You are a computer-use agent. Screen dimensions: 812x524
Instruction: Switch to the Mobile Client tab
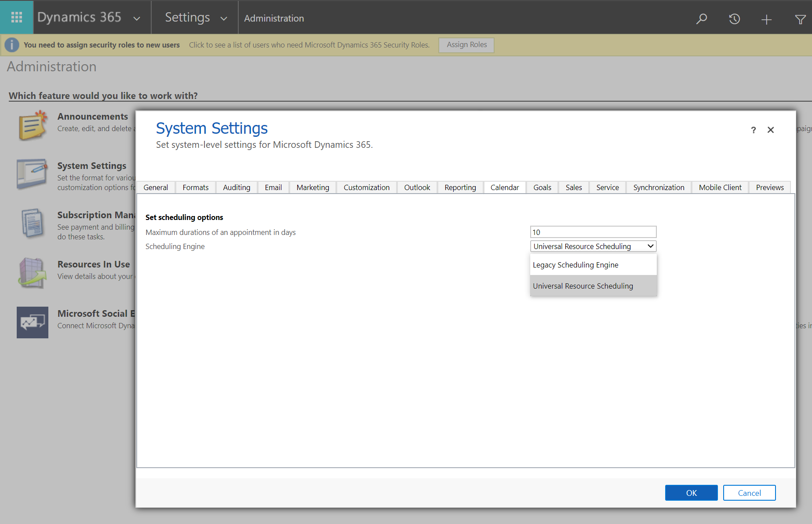720,187
